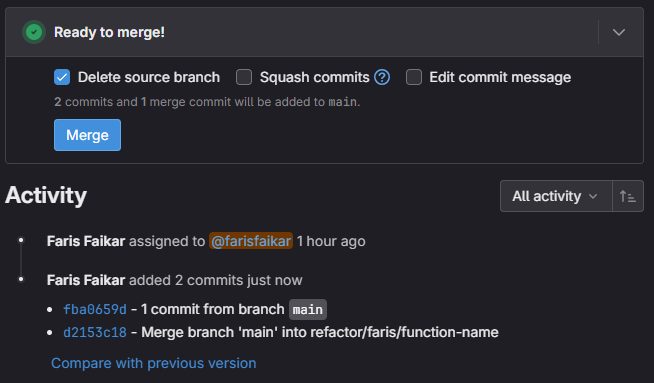Open commit d2153c18 link
654x383 pixels.
tap(95, 332)
